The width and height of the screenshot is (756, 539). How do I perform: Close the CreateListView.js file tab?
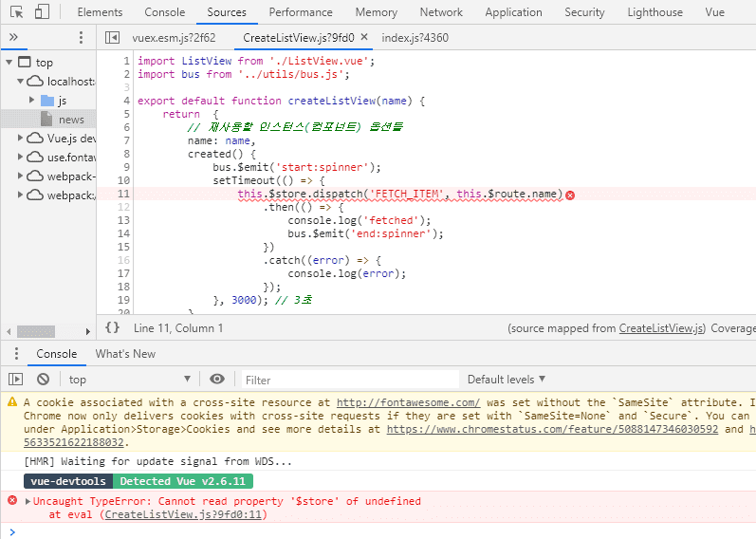click(x=364, y=37)
